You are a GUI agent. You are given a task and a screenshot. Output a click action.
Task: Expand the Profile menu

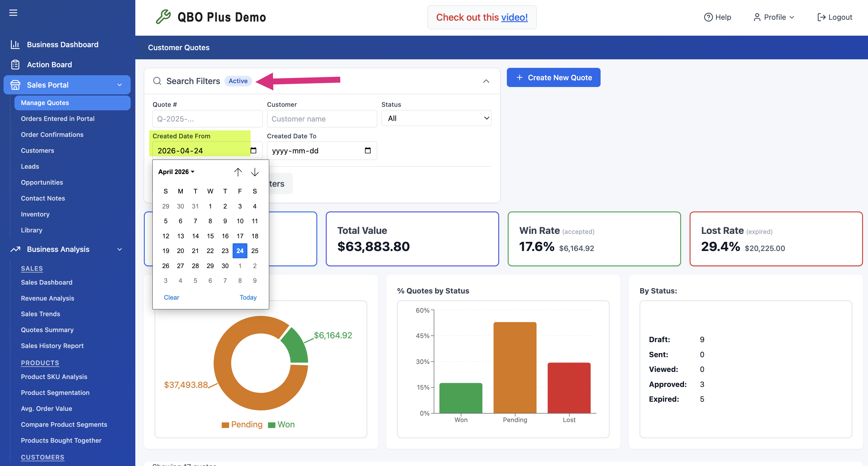pyautogui.click(x=774, y=17)
